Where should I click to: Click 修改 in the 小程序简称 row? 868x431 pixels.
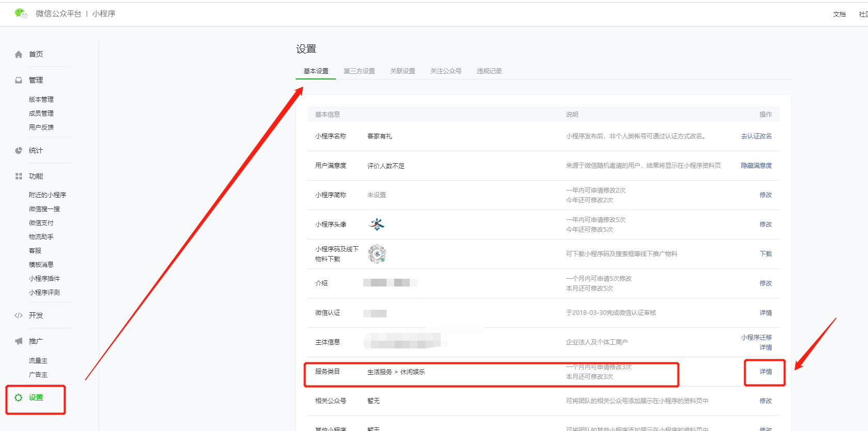coord(766,195)
